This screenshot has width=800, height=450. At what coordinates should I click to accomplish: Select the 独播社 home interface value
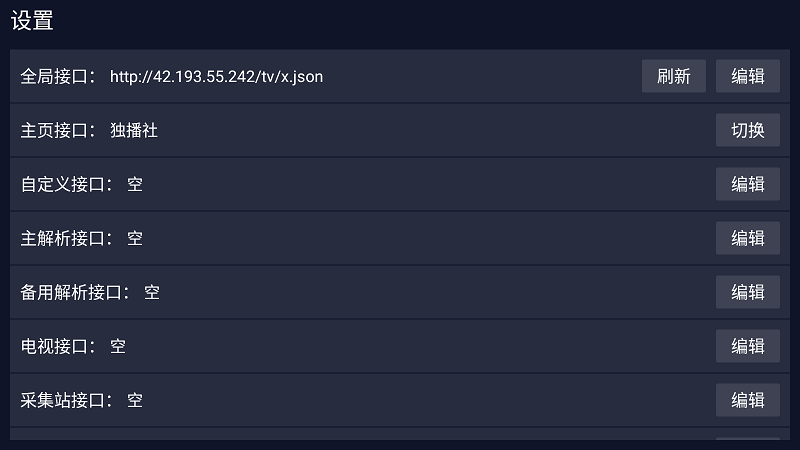click(134, 130)
